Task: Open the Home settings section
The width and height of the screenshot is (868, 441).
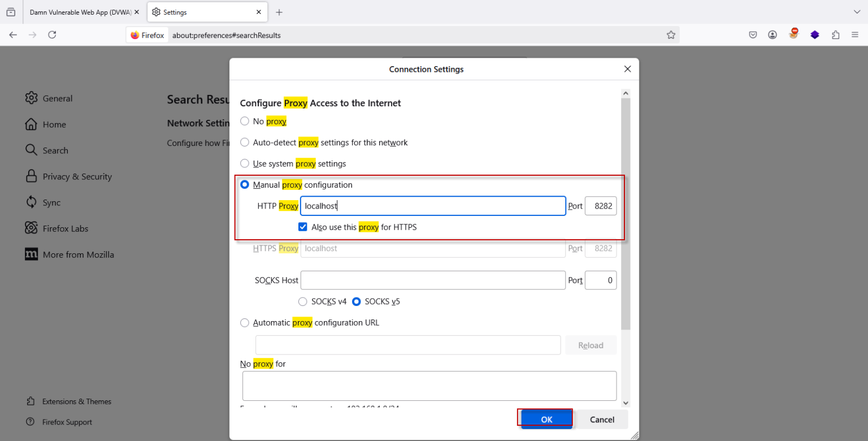Action: pos(55,124)
